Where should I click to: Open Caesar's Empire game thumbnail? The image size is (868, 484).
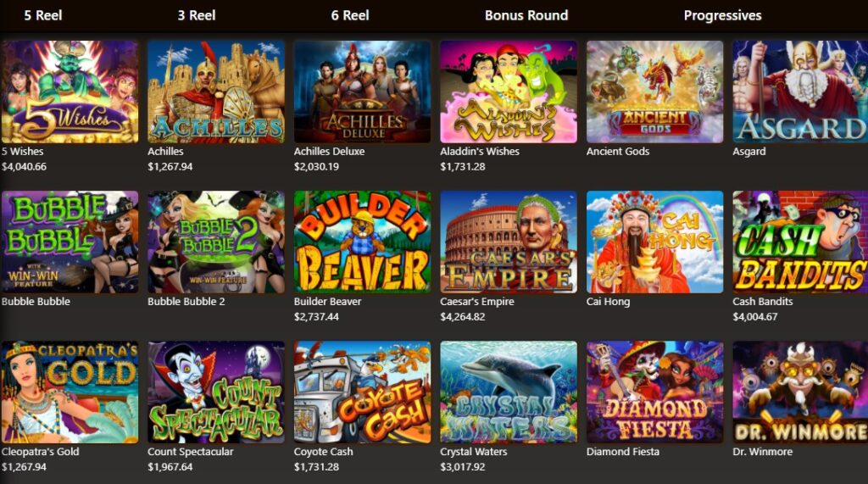pos(509,242)
